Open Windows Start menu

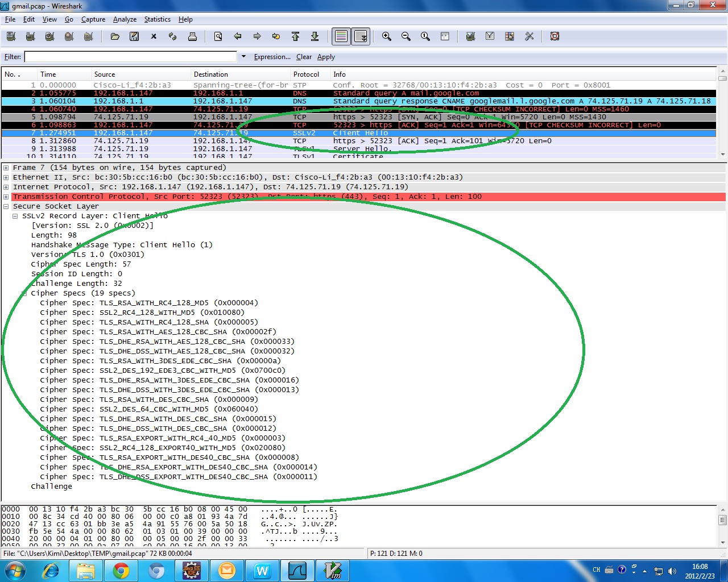(15, 571)
